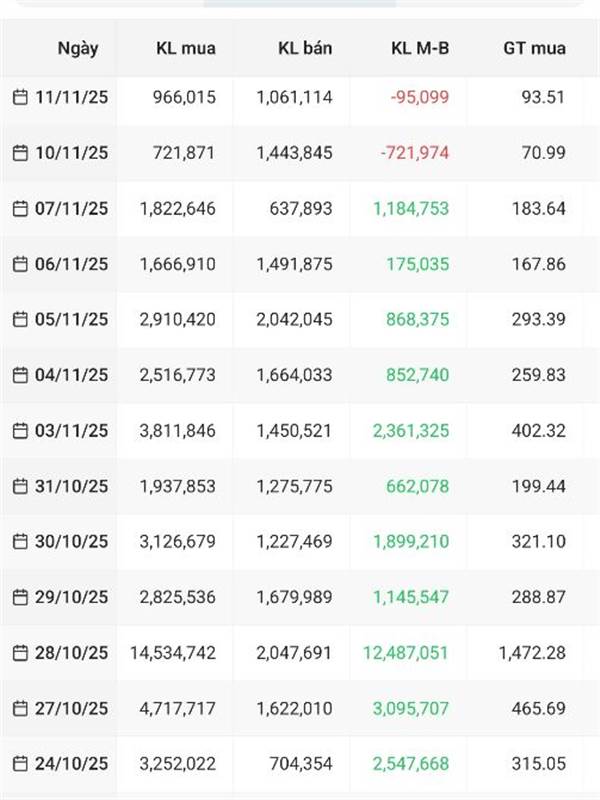Image resolution: width=600 pixels, height=800 pixels.
Task: Click net volume value 12,487,051
Action: coord(406,653)
